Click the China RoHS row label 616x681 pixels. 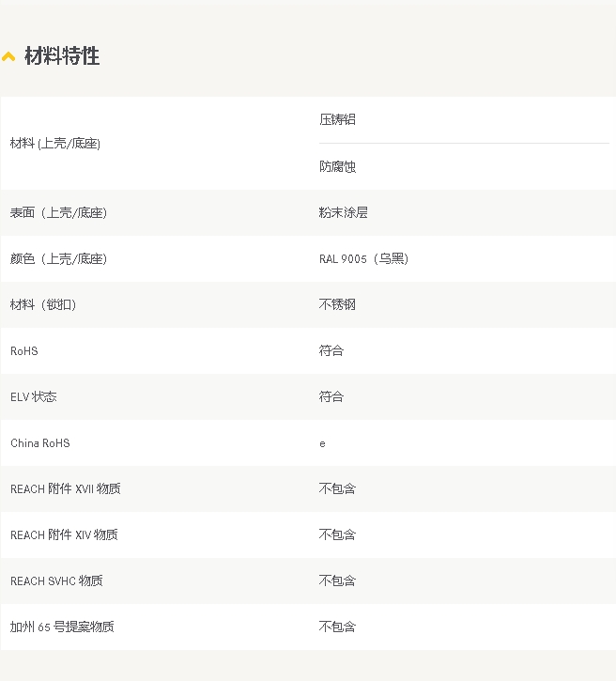(x=40, y=443)
